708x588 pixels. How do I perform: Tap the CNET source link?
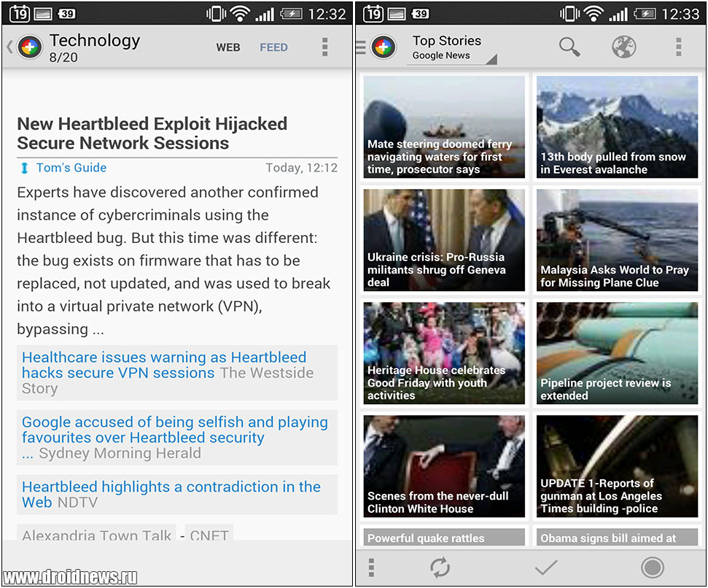point(209,533)
